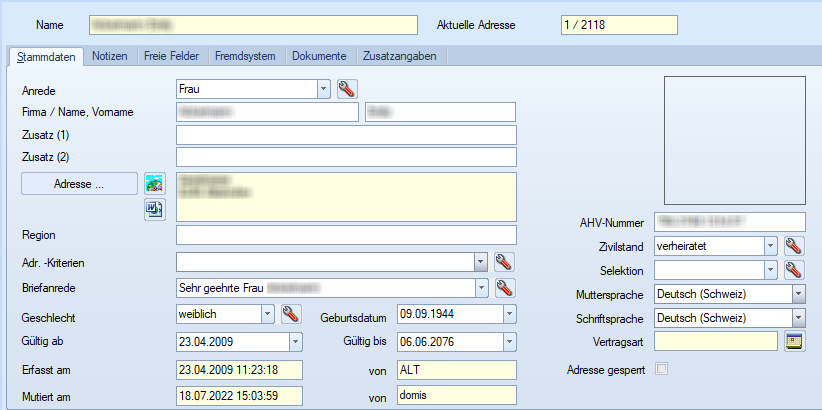Viewport: 822px width, 410px height.
Task: Click the empty photo placeholder box
Action: tap(734, 140)
